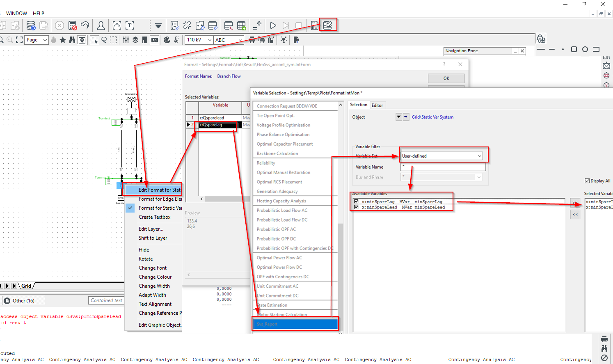Click the calculation list vertical scrollbar thumb
Image resolution: width=613 pixels, height=364 pixels.
[340, 277]
